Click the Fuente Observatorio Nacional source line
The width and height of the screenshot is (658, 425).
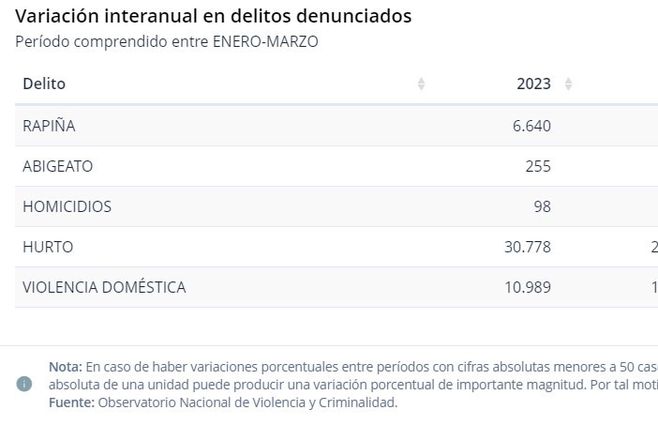pos(223,403)
